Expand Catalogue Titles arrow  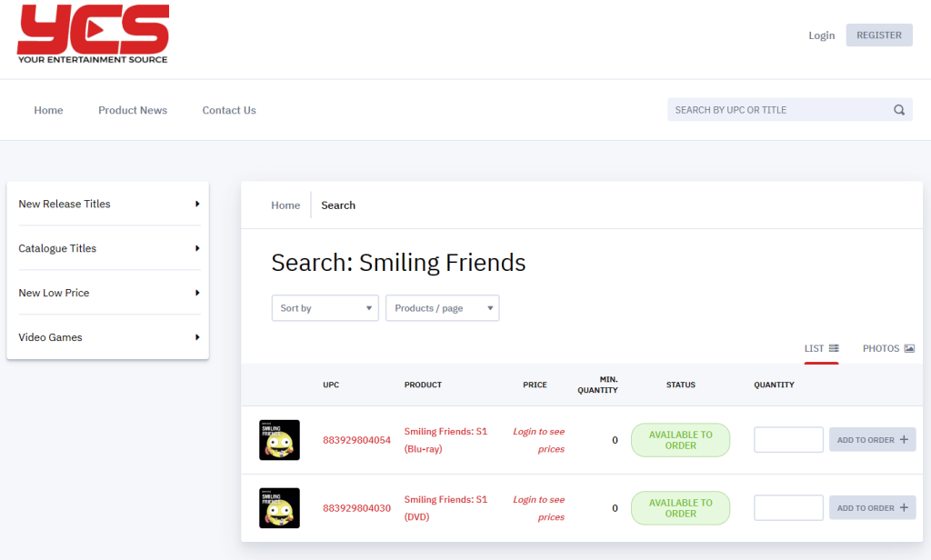coord(197,248)
